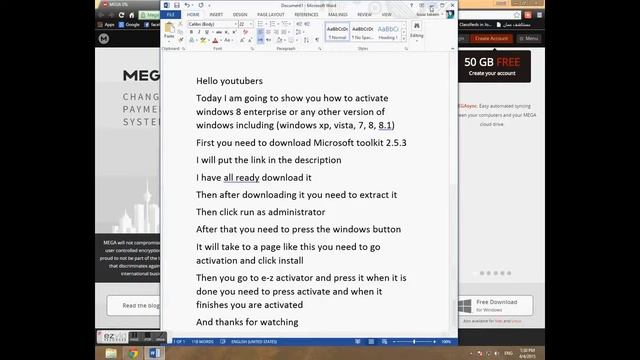Click the Chrome home icon
The width and height of the screenshot is (640, 360).
point(131,15)
